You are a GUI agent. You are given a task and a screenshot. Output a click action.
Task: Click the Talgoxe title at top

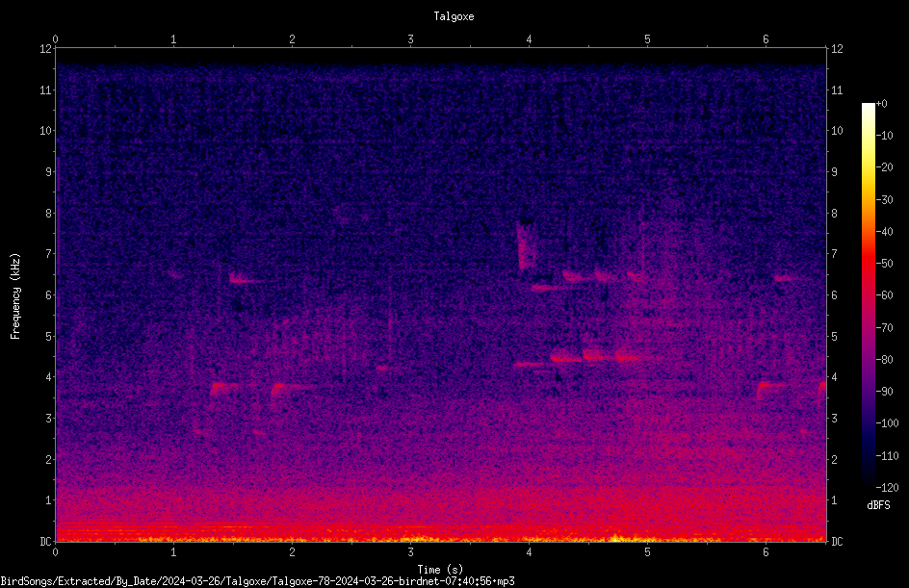(454, 16)
